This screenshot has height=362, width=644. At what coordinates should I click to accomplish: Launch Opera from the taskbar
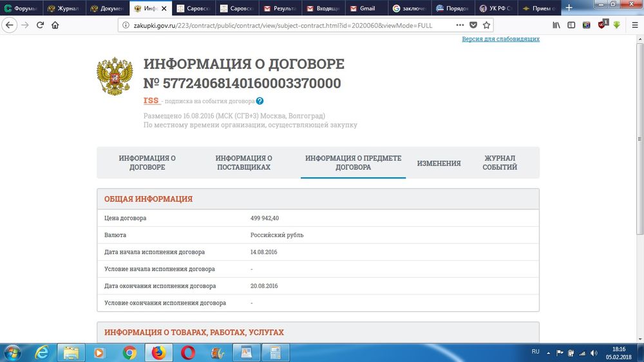pos(188,352)
